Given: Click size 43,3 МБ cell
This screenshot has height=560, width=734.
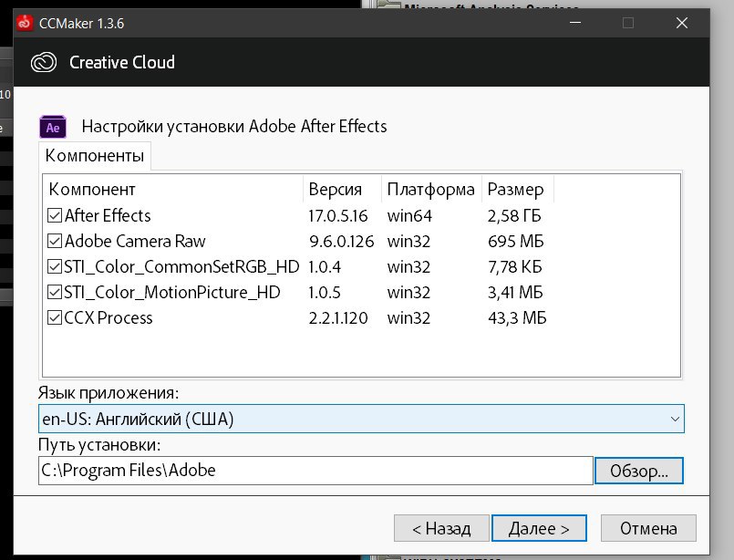Looking at the screenshot, I should (x=517, y=318).
